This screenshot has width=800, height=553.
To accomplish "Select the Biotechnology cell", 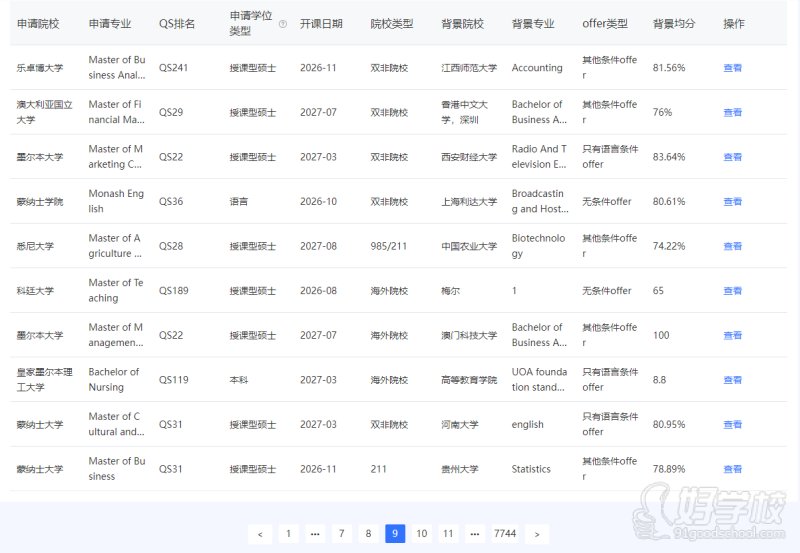I will (538, 246).
